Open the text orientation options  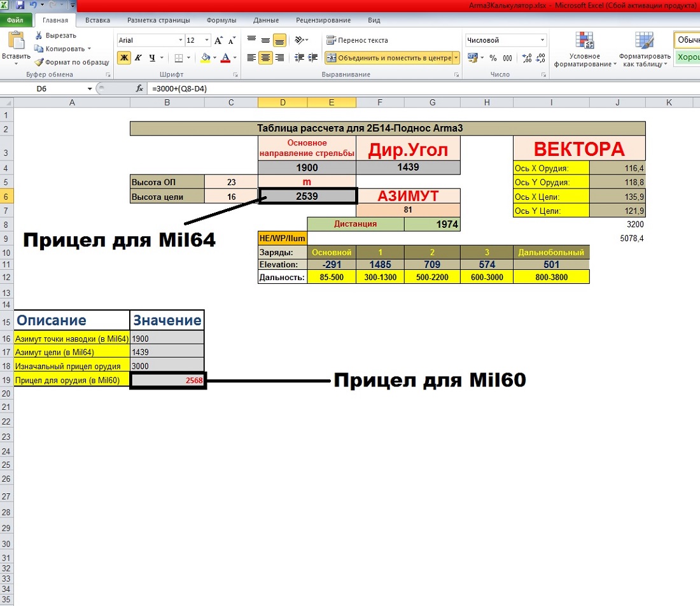302,40
